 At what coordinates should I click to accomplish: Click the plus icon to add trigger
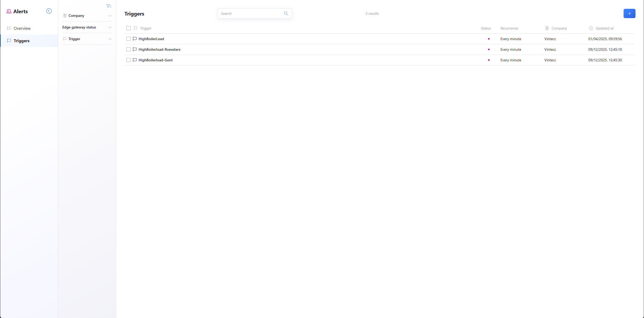629,13
